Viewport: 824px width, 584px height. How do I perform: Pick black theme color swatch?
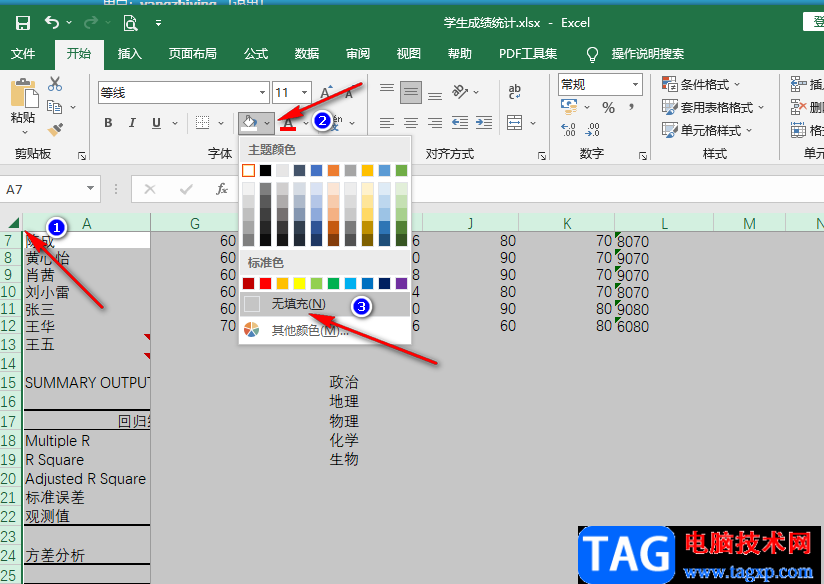click(265, 170)
